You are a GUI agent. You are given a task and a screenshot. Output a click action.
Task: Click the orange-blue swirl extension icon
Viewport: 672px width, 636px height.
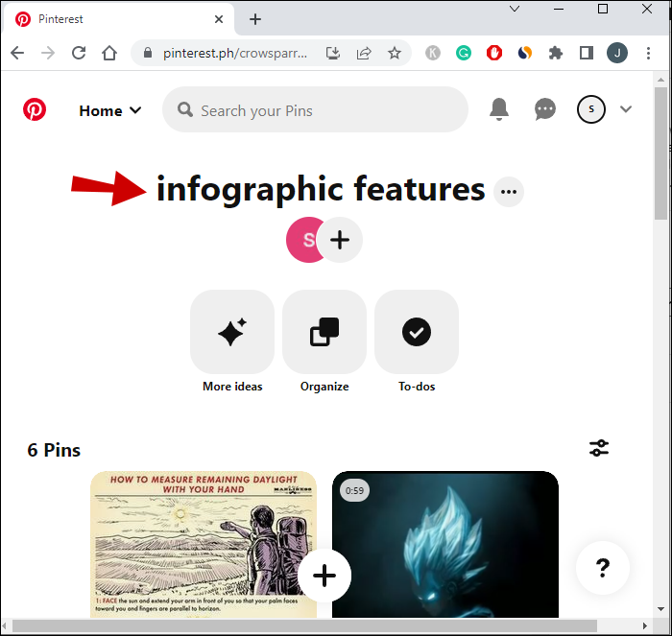[525, 53]
